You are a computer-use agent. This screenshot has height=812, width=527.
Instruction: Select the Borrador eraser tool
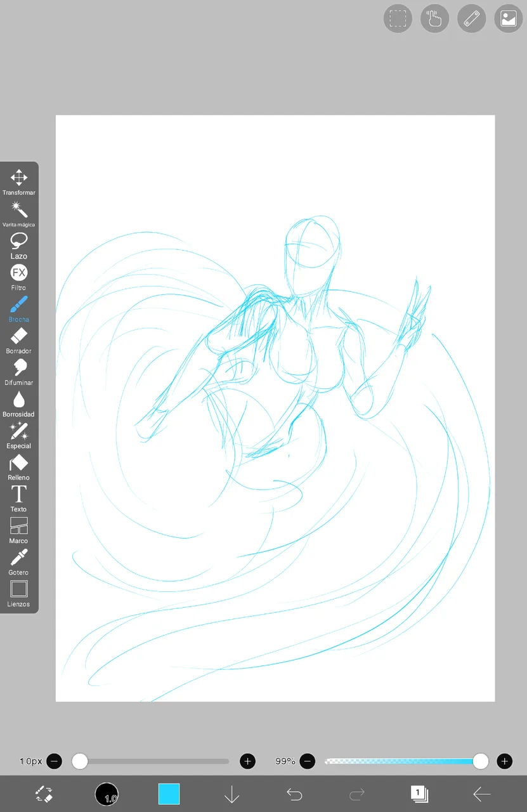(19, 341)
